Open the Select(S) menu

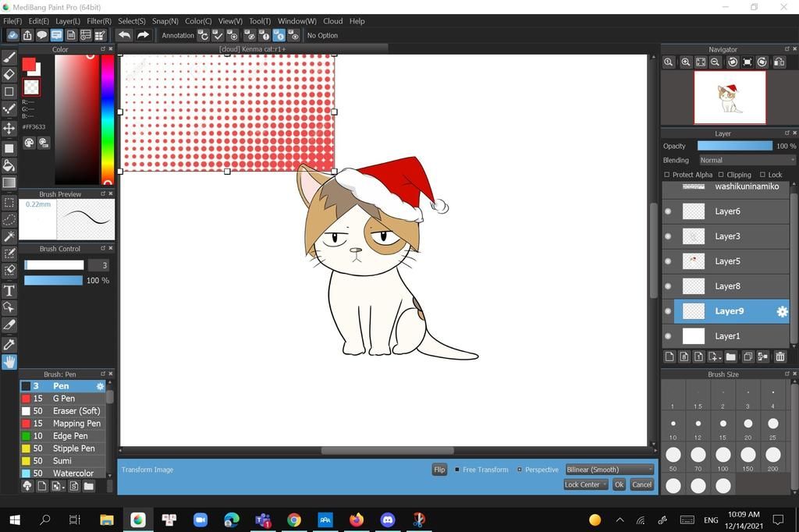click(x=131, y=21)
